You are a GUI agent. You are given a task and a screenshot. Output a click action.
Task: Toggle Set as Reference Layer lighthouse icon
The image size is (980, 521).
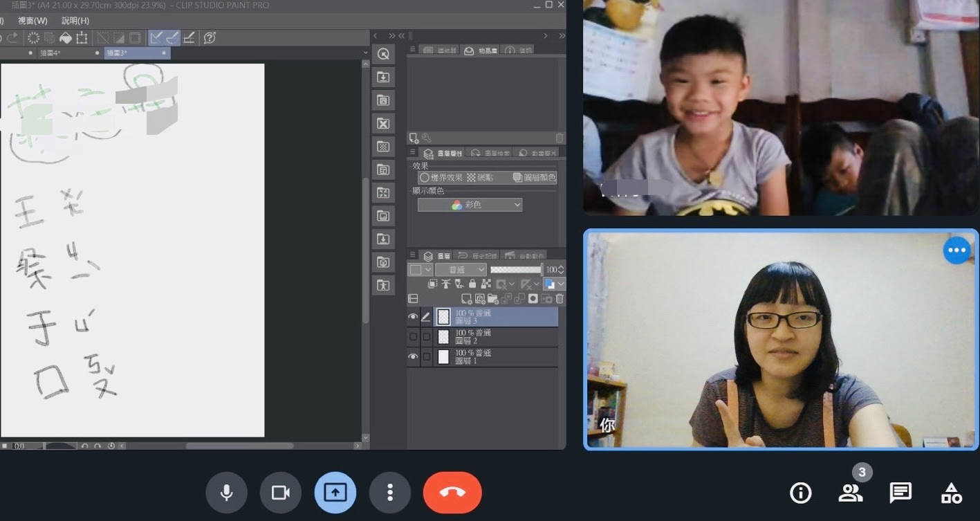click(445, 284)
